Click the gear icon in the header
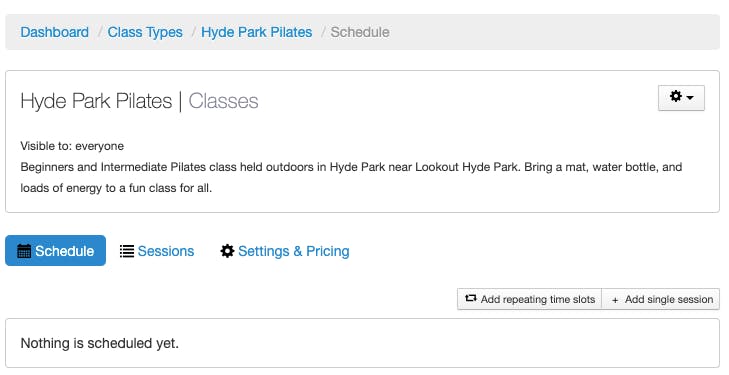729x375 pixels. [676, 96]
